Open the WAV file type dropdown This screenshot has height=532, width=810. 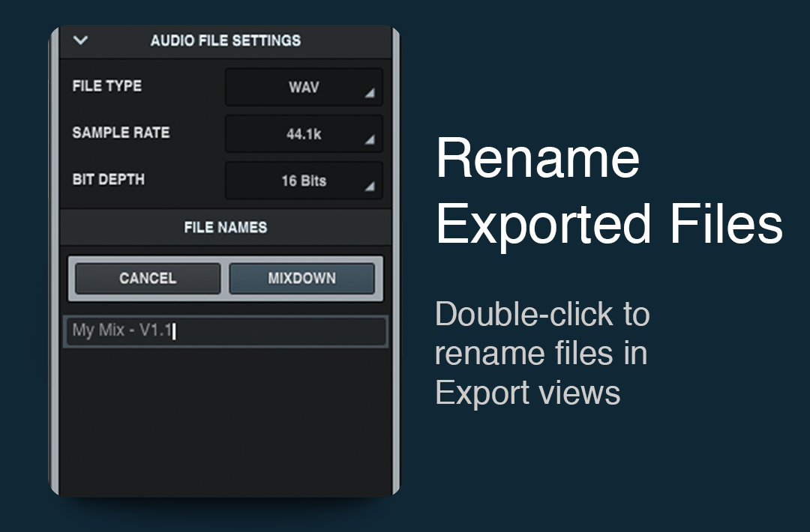point(302,87)
